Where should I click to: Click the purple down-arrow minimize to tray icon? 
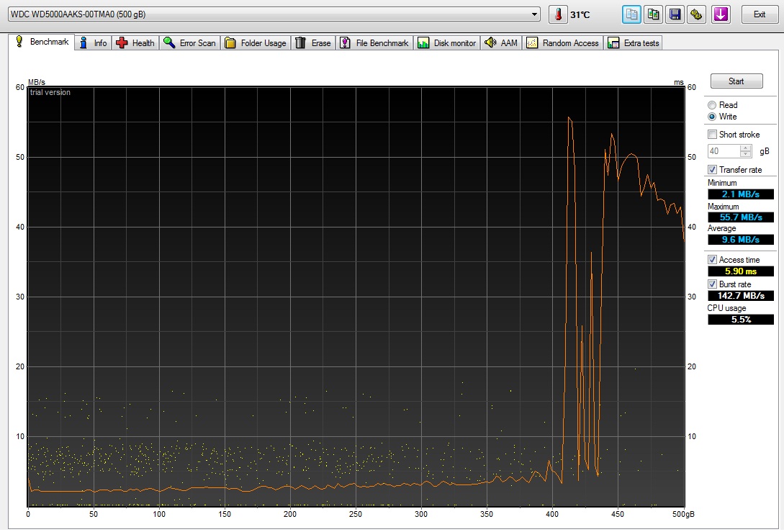[721, 14]
